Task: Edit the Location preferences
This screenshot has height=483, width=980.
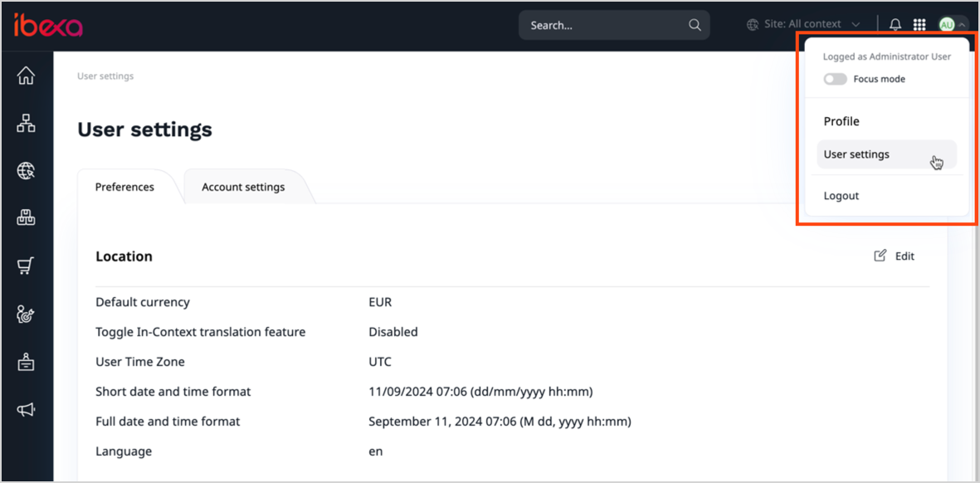Action: [x=894, y=256]
